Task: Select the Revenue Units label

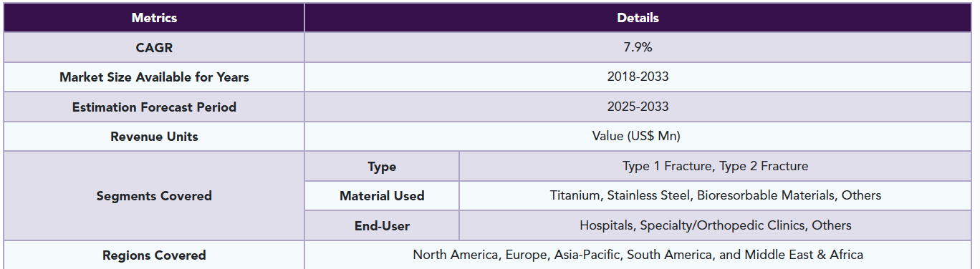Action: [154, 137]
